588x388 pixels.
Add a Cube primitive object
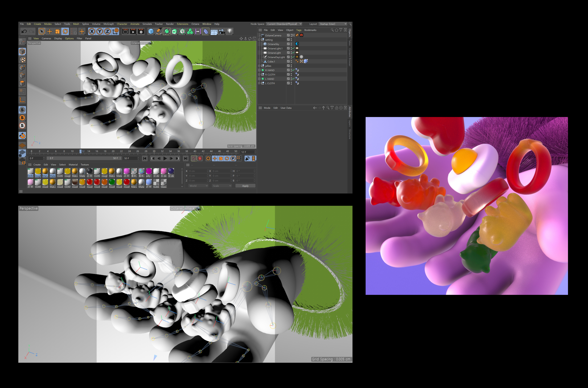point(151,31)
